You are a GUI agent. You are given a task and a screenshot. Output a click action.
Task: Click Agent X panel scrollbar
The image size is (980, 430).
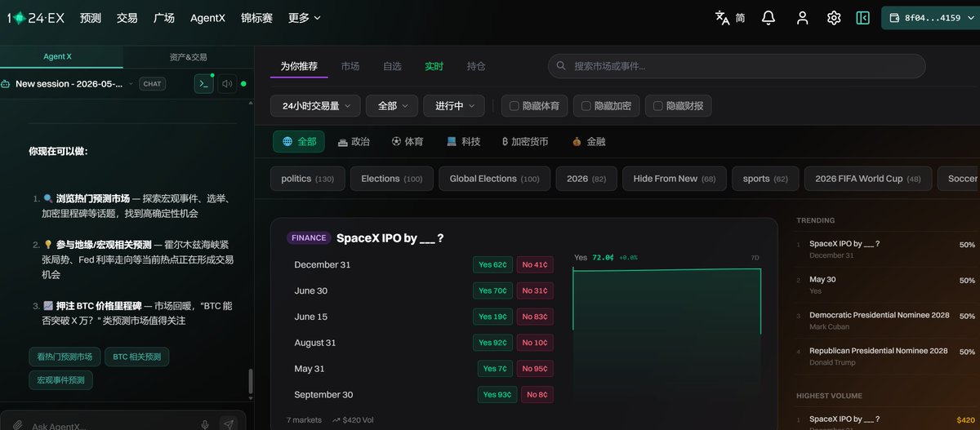(251, 382)
